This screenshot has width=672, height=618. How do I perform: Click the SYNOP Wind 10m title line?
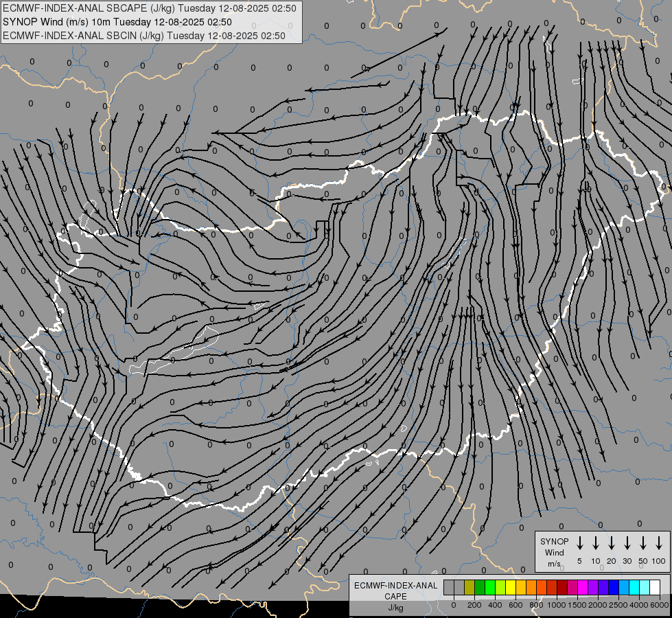point(117,22)
